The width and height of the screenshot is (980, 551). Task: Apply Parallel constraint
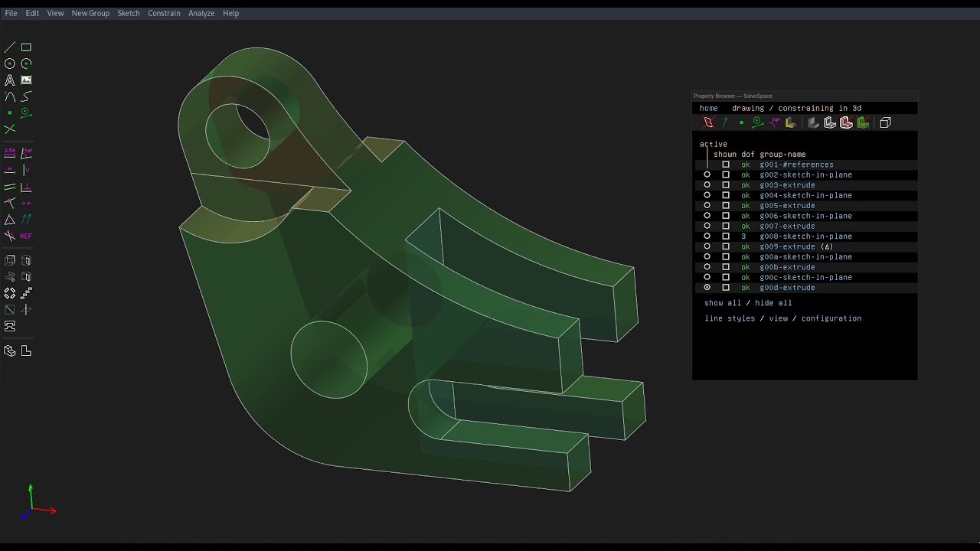click(10, 186)
